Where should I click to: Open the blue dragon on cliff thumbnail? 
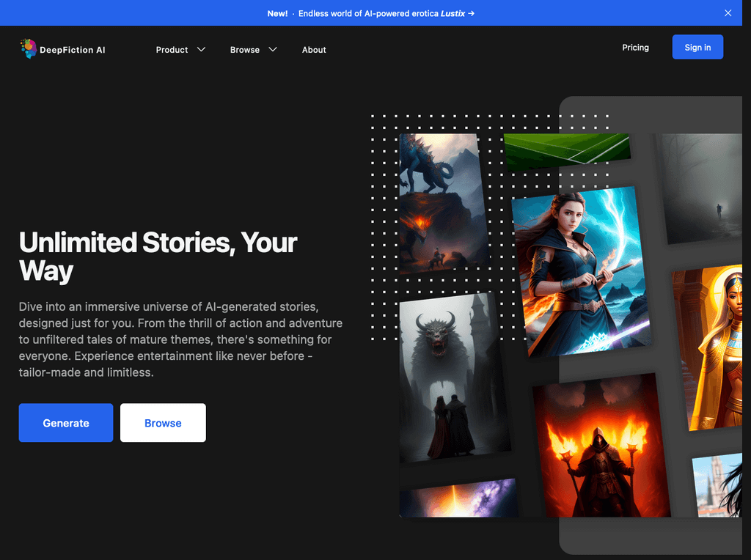coord(444,205)
